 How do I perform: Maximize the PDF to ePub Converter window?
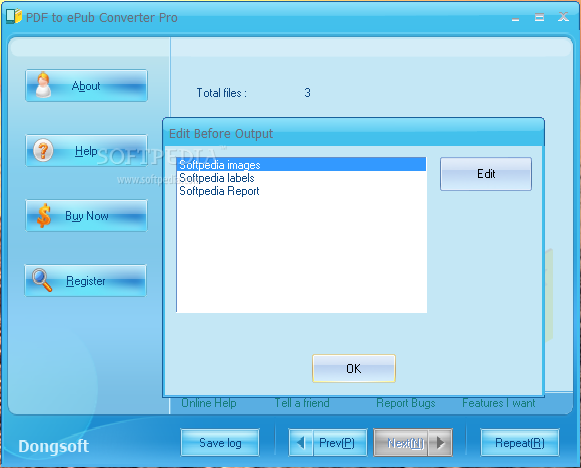[540, 17]
